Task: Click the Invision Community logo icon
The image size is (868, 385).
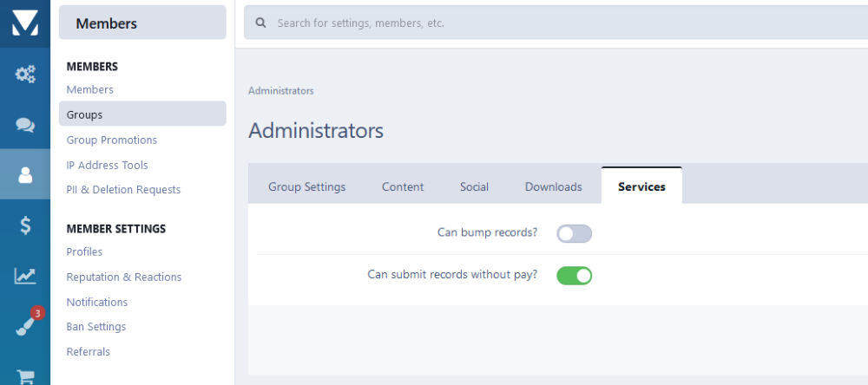Action: (x=25, y=23)
